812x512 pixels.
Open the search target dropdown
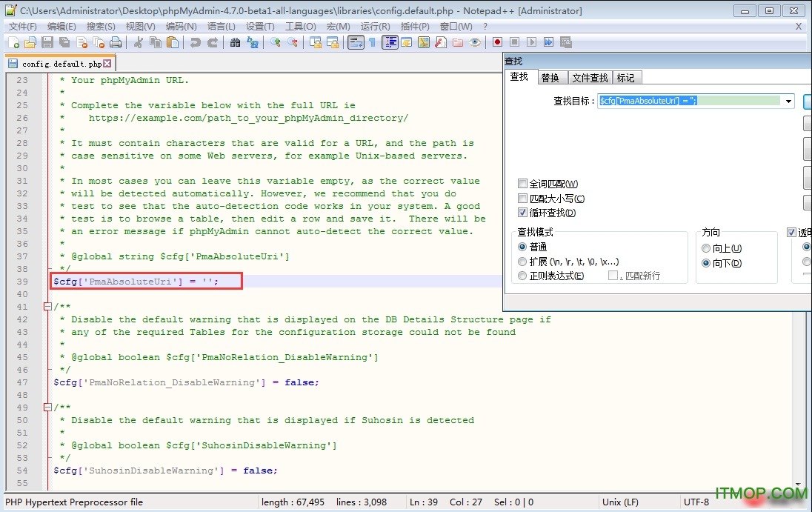(x=788, y=102)
